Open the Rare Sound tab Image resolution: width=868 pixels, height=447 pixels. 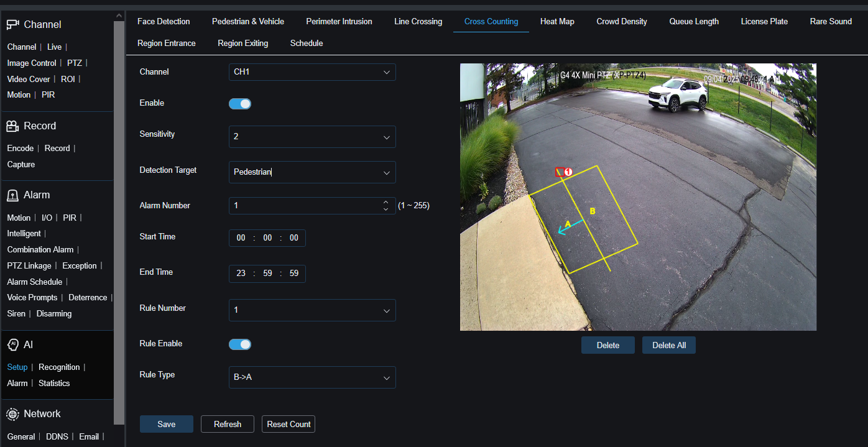coord(831,22)
